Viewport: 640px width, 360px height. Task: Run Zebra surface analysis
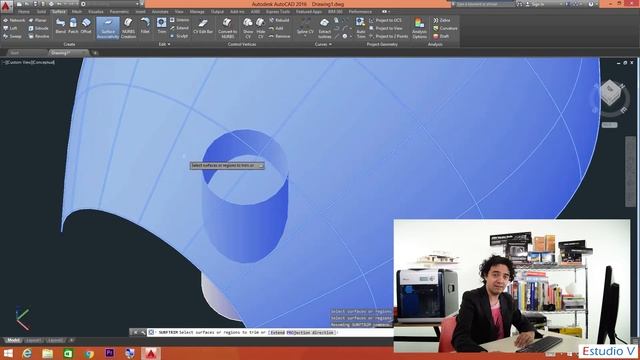(x=442, y=20)
